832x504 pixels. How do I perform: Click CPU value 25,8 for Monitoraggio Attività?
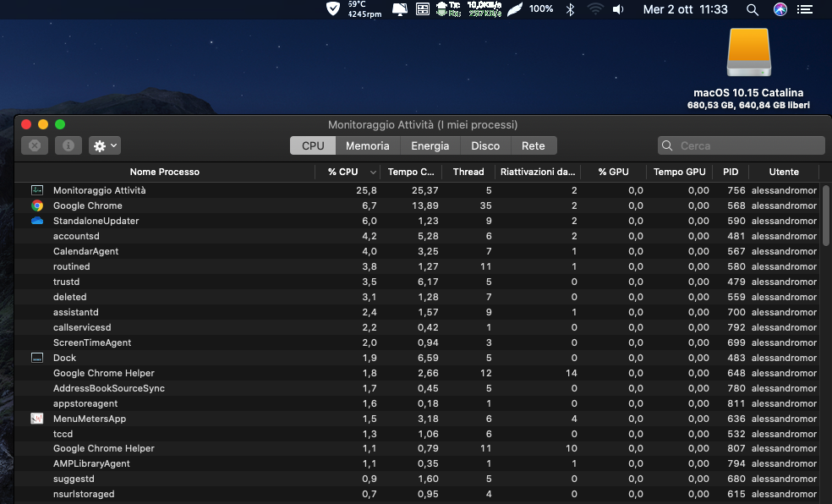coord(366,190)
